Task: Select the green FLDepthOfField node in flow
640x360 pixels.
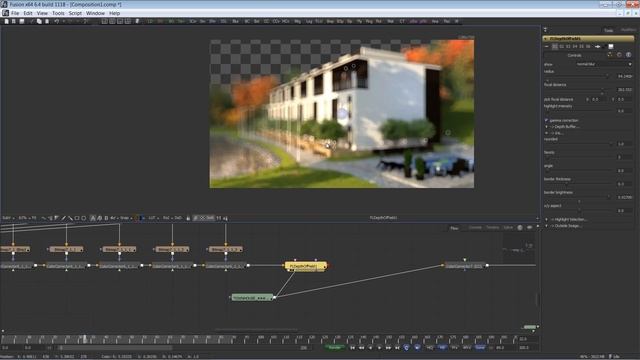Action: [252, 298]
